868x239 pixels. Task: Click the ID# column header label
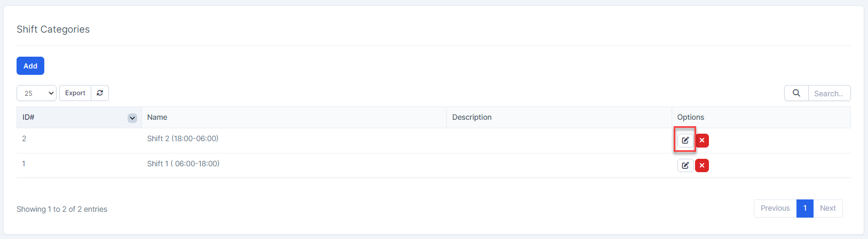tap(28, 117)
